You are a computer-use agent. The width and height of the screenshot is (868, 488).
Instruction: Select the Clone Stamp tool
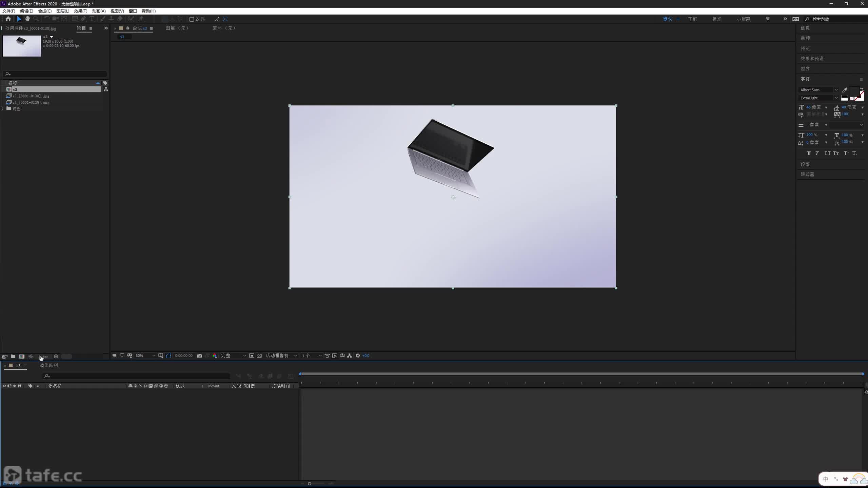click(111, 19)
